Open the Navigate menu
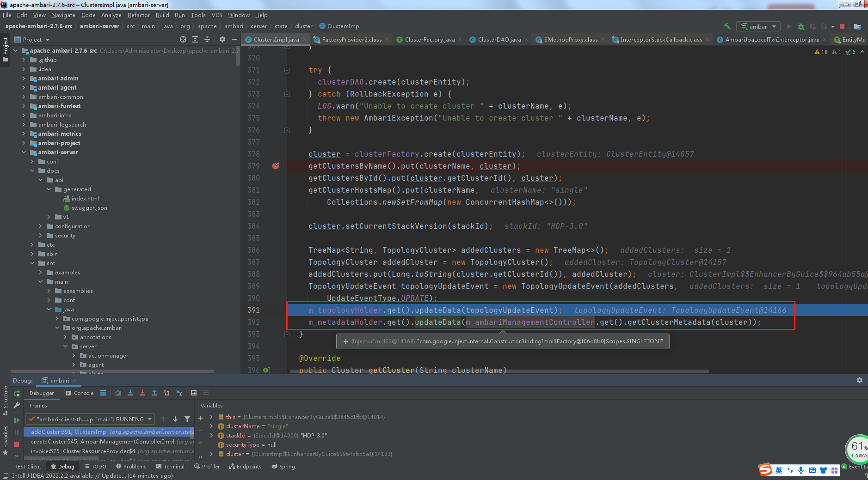 tap(63, 15)
